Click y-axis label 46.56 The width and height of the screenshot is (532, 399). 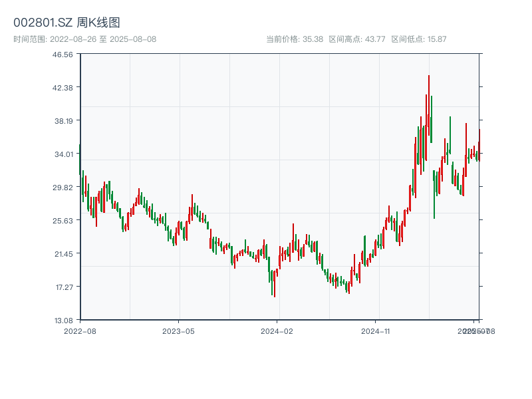63,55
